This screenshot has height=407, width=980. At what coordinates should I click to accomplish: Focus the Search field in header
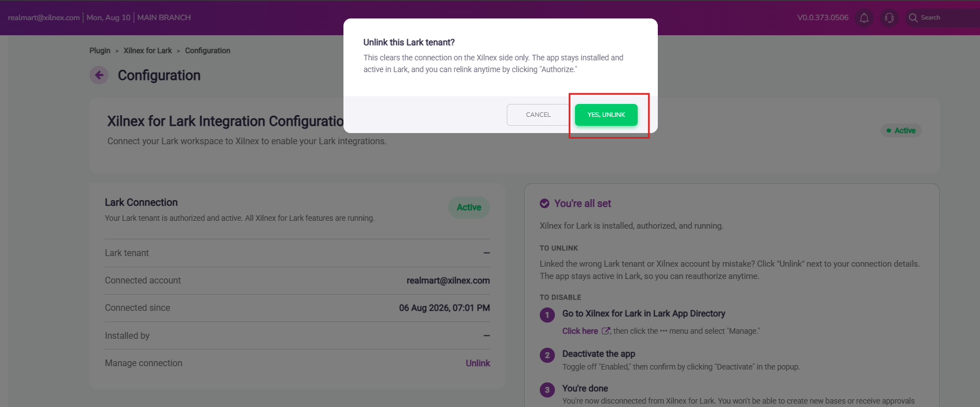(943, 18)
